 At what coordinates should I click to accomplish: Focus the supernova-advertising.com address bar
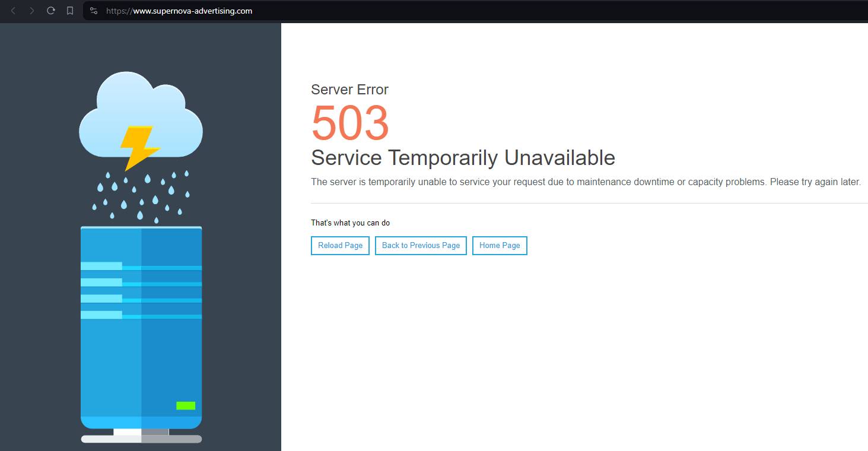(x=356, y=11)
